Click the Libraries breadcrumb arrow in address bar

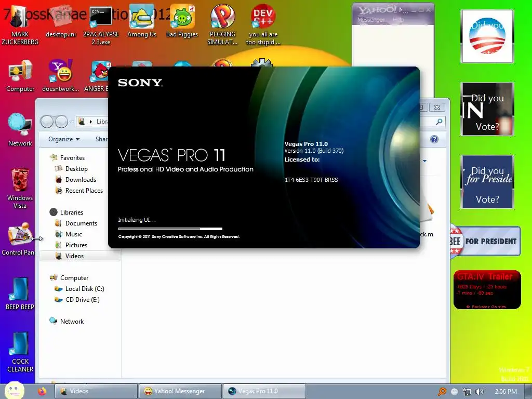click(90, 122)
